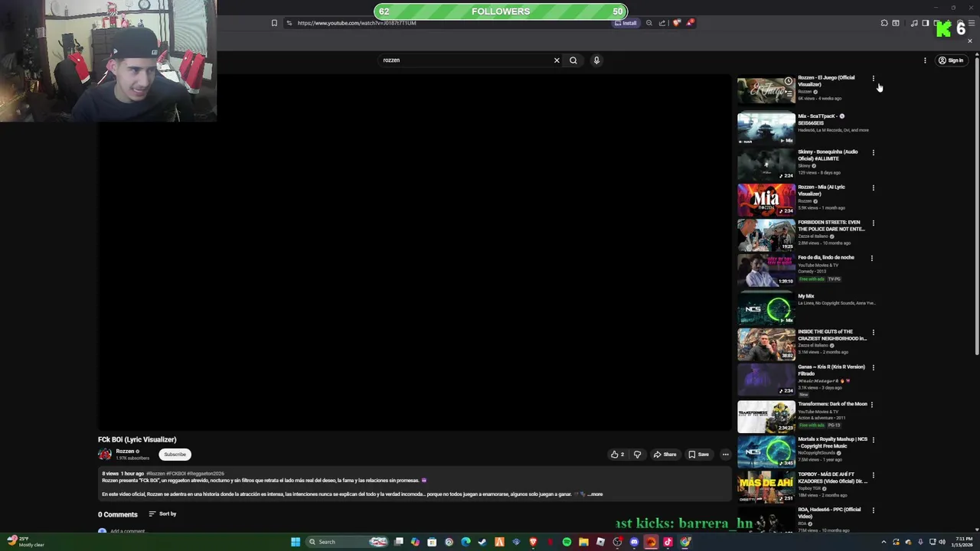Viewport: 980px width, 551px height.
Task: Open options for Rozzen - El Juego video
Action: (873, 78)
